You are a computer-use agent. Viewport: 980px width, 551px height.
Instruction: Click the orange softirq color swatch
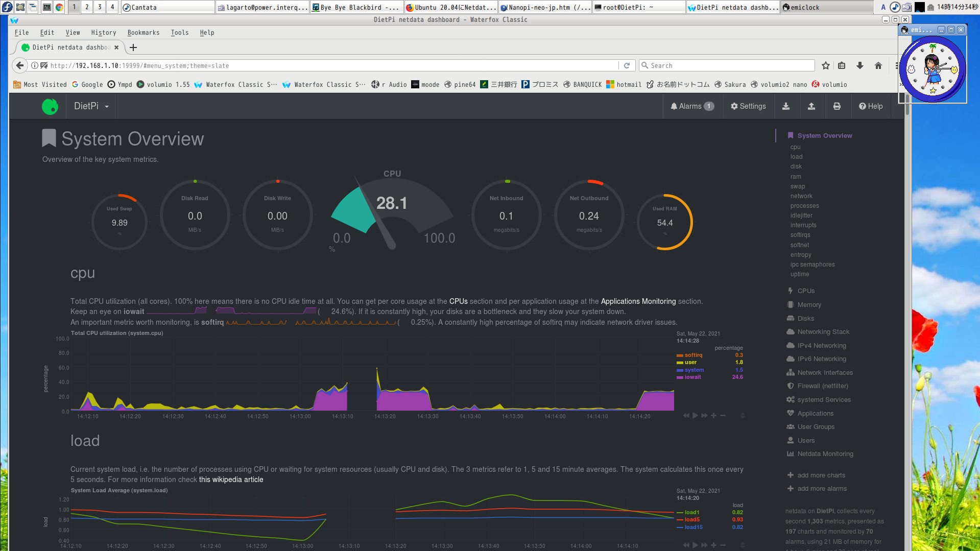click(680, 355)
